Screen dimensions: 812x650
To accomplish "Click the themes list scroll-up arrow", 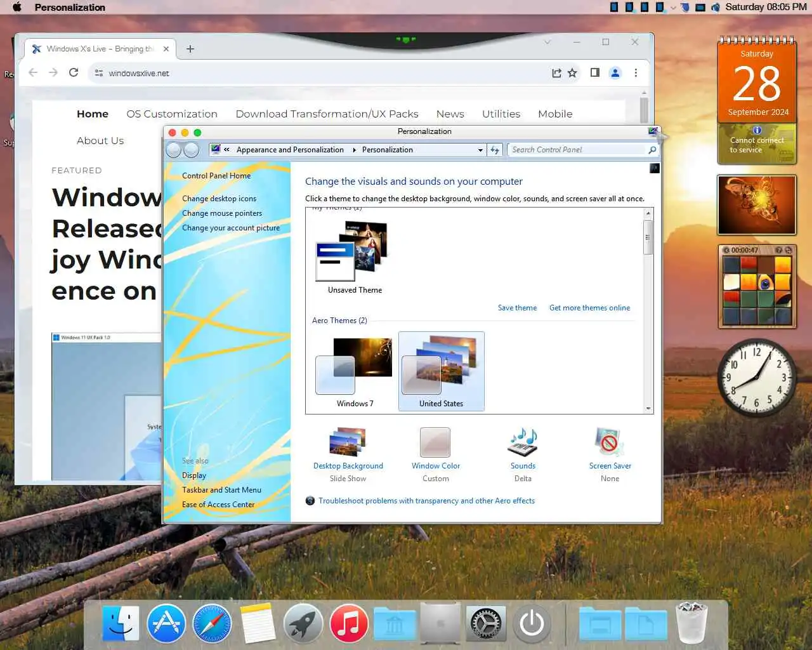I will pyautogui.click(x=648, y=213).
